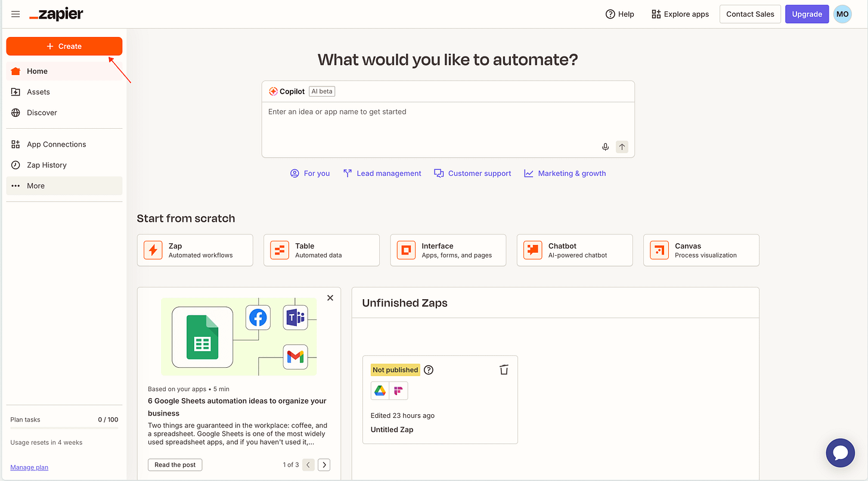Click the orange Create button
The height and width of the screenshot is (481, 868).
click(x=64, y=46)
